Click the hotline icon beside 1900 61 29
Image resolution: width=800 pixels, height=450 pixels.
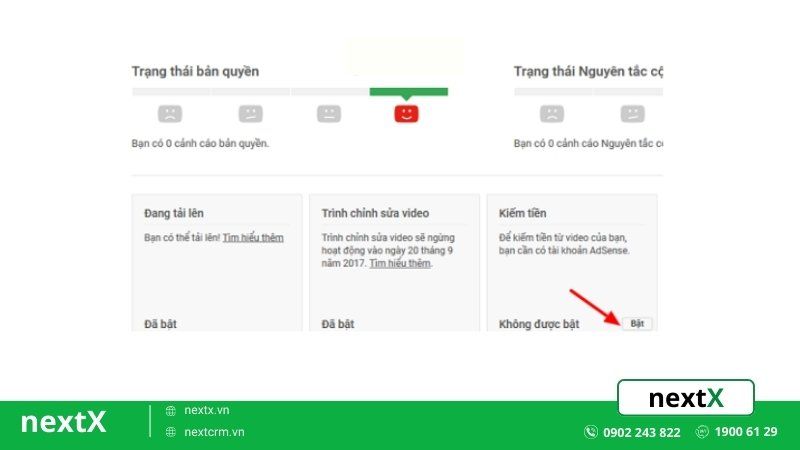(702, 432)
